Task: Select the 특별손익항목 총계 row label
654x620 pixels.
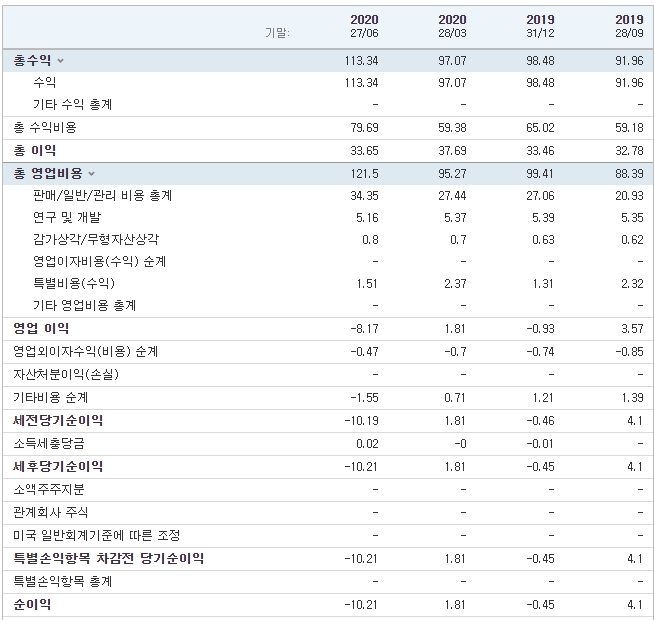Action: (x=63, y=581)
